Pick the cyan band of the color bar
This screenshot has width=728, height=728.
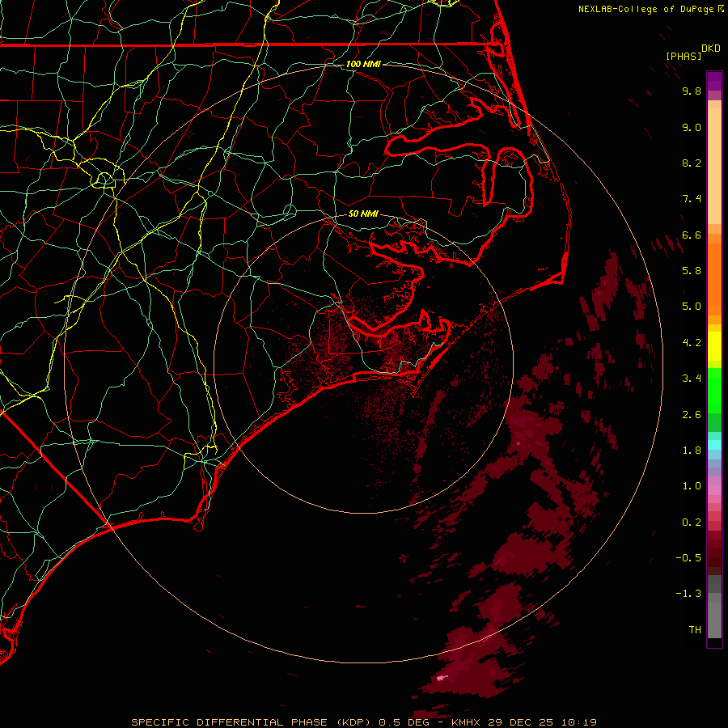click(714, 445)
